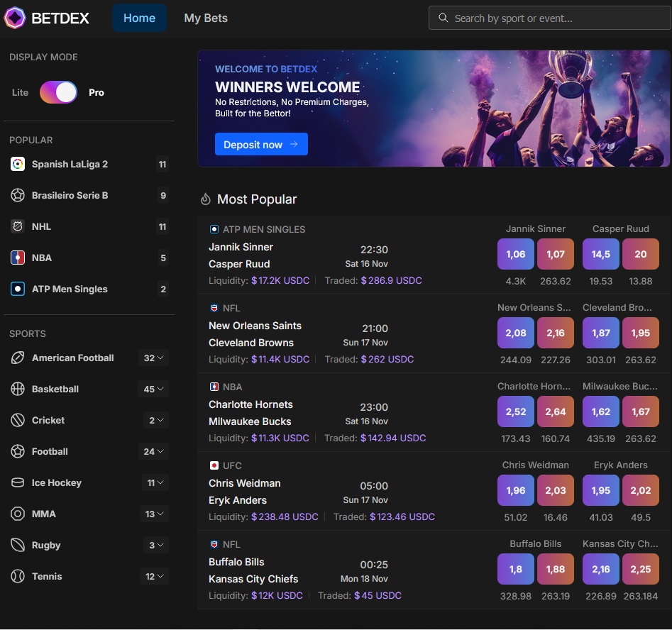
Task: Click the BETDEX wordmark text
Action: (60, 18)
